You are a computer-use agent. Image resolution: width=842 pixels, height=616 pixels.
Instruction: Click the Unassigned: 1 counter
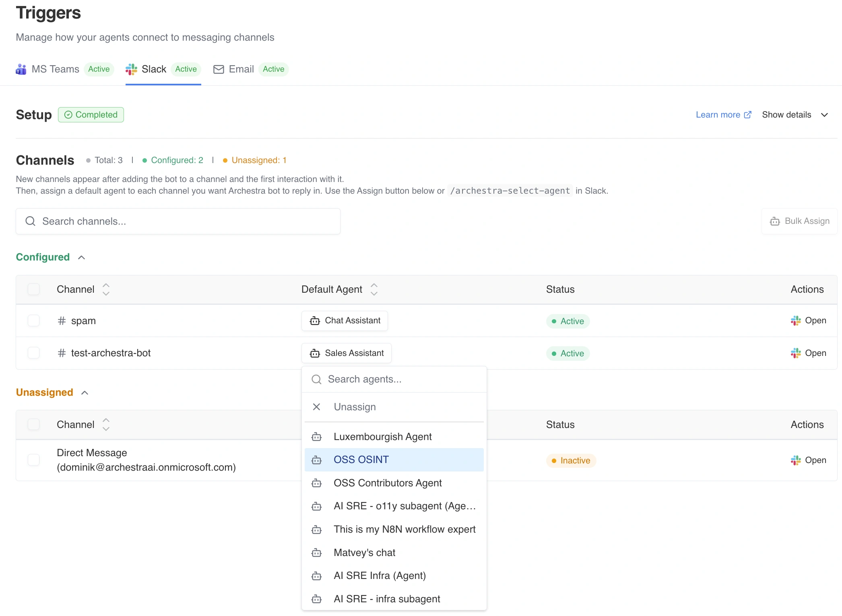pyautogui.click(x=255, y=160)
